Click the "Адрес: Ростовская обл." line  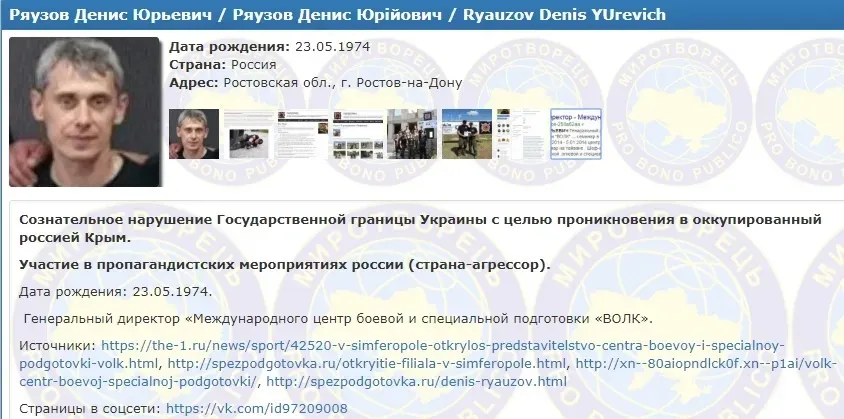[x=315, y=83]
